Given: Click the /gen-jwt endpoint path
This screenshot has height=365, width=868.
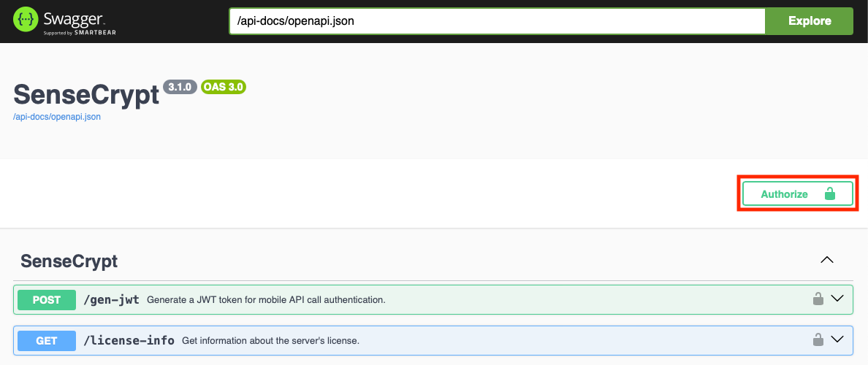Looking at the screenshot, I should click(112, 299).
